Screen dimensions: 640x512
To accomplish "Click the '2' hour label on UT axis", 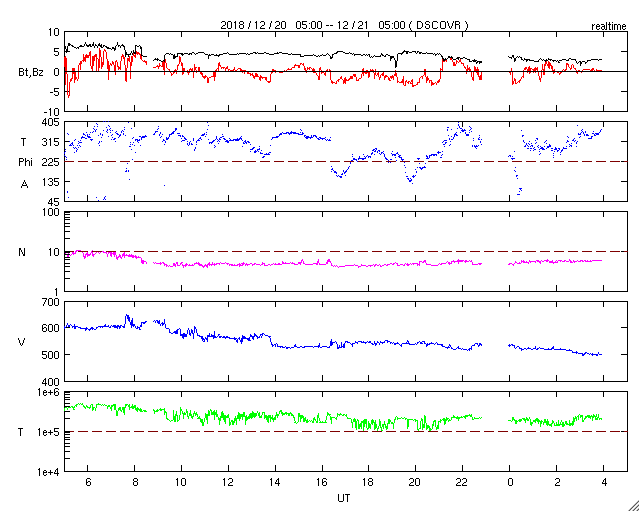I will (557, 483).
